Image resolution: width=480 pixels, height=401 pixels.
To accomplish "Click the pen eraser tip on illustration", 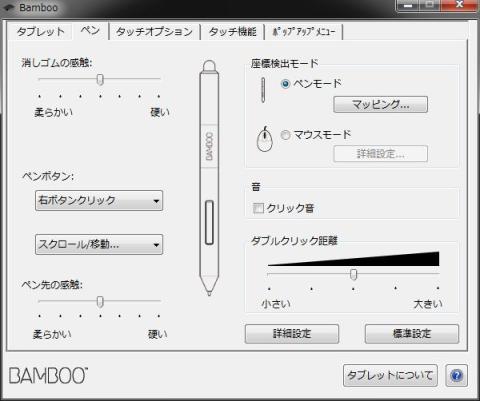I will point(209,66).
